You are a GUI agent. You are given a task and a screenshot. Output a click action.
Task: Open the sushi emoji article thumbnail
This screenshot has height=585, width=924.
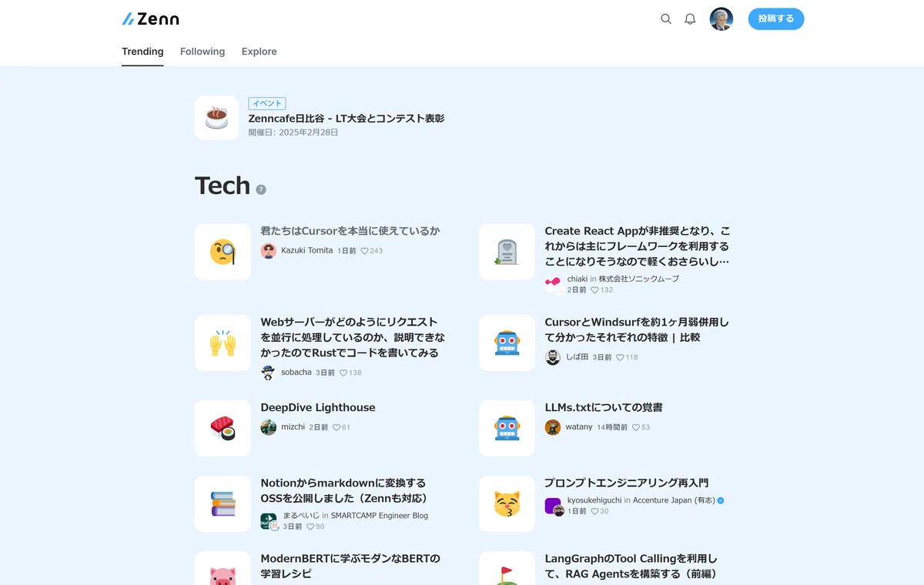(223, 428)
